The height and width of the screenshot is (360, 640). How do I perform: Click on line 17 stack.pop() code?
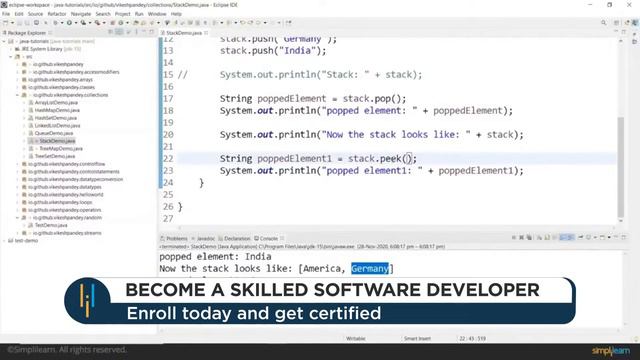pos(374,99)
